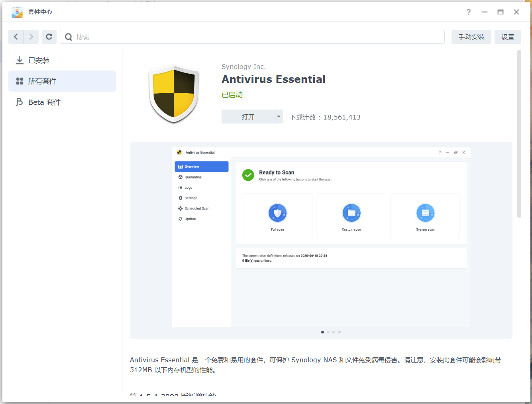Click the 下载计数：18,561,413 text
532x404 pixels.
click(325, 117)
